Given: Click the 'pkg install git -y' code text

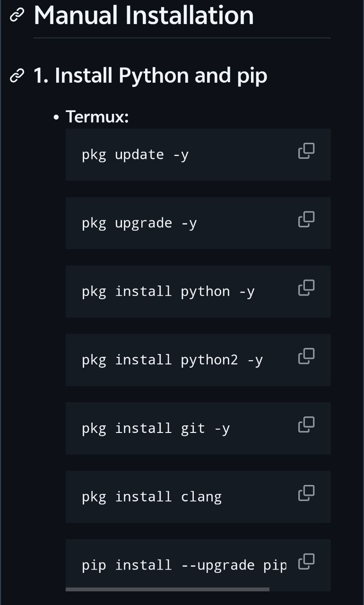Looking at the screenshot, I should (x=156, y=429).
